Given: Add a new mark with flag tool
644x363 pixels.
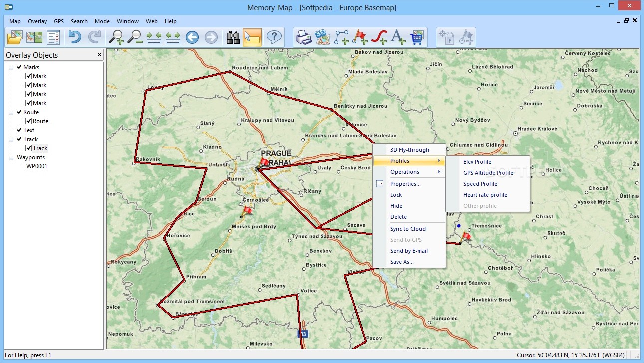Looking at the screenshot, I should coord(360,37).
